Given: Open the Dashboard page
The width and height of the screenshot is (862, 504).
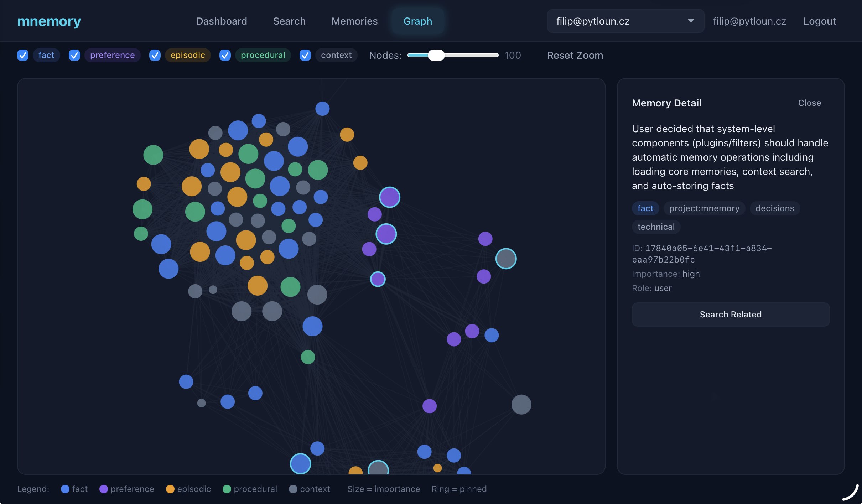Looking at the screenshot, I should click(x=221, y=21).
